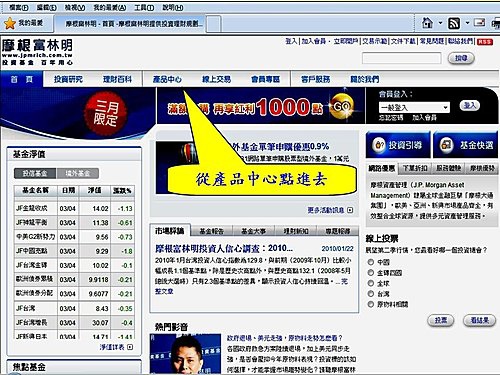This screenshot has height=375, width=500.
Task: Open 客戶服務 navigation item
Action: click(x=315, y=79)
